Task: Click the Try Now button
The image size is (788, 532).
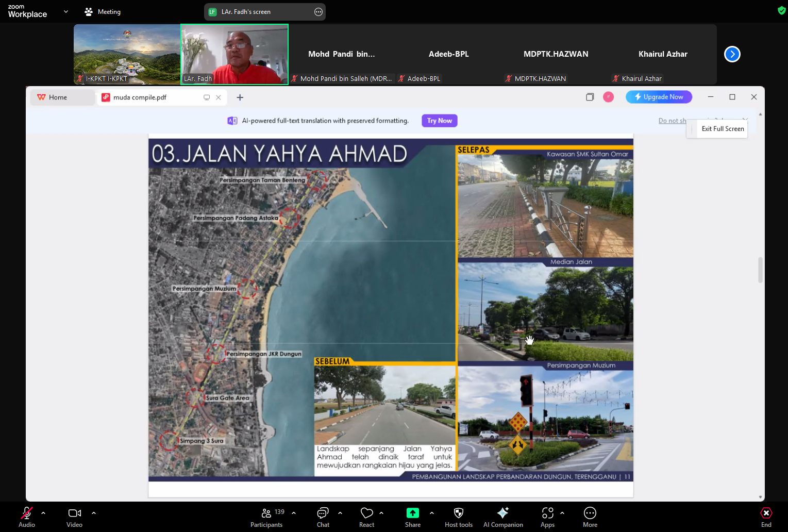Action: click(439, 121)
